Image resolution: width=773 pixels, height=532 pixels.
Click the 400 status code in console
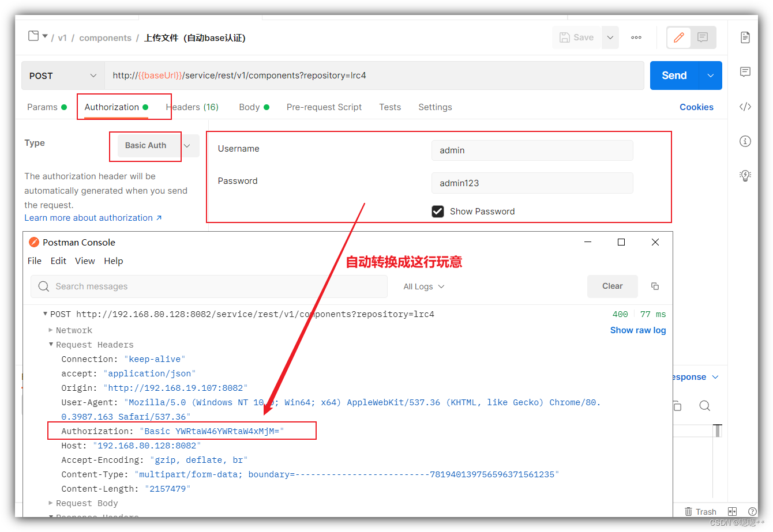620,314
